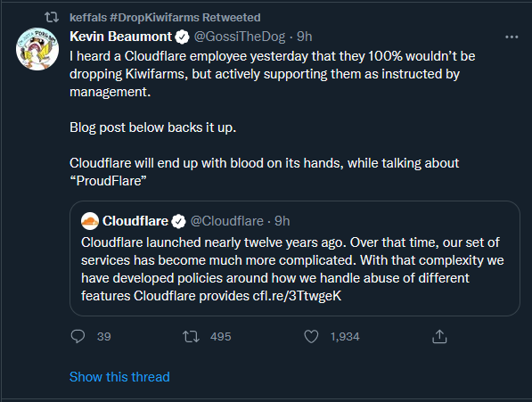Screen dimensions: 532x402
Task: Open the @Cloudflare handle in quoted tweet
Action: pos(227,221)
